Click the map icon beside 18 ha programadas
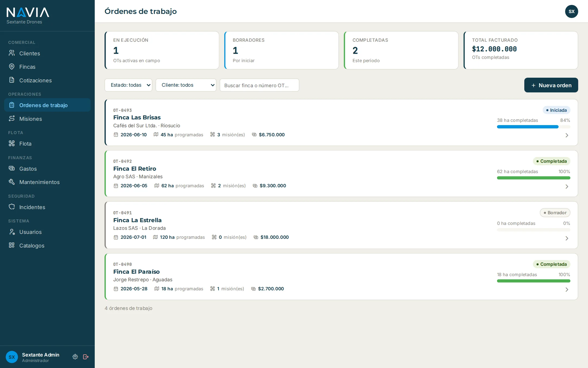The width and height of the screenshot is (588, 368). tap(157, 289)
